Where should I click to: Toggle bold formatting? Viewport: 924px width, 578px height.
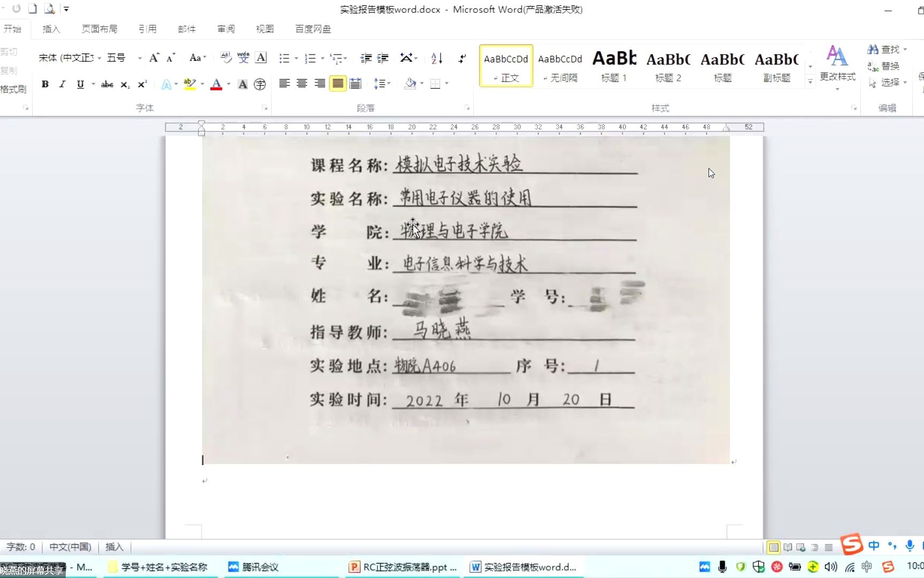(45, 84)
